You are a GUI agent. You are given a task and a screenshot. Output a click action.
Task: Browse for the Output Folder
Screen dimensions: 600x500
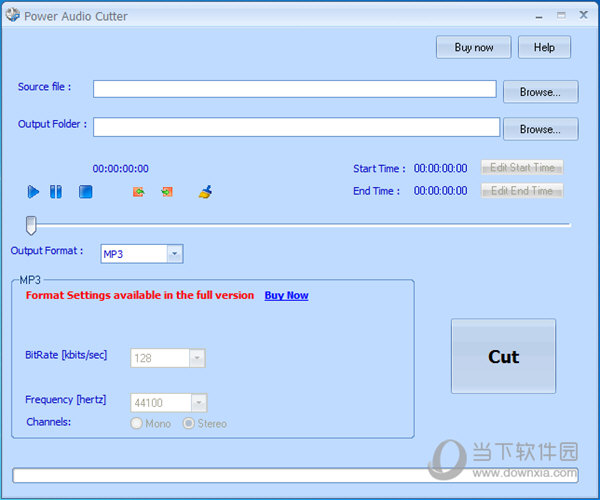(540, 129)
